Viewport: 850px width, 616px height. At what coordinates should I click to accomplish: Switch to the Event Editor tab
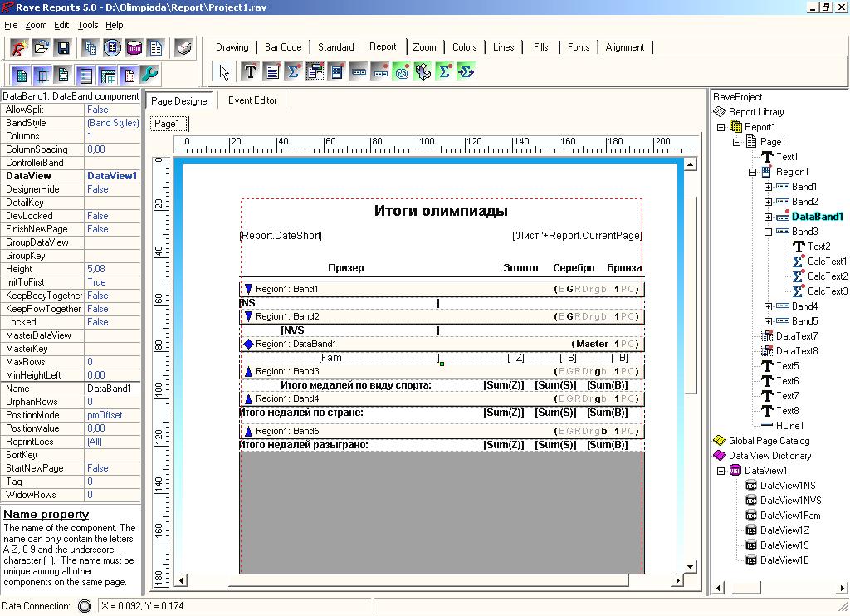point(252,100)
